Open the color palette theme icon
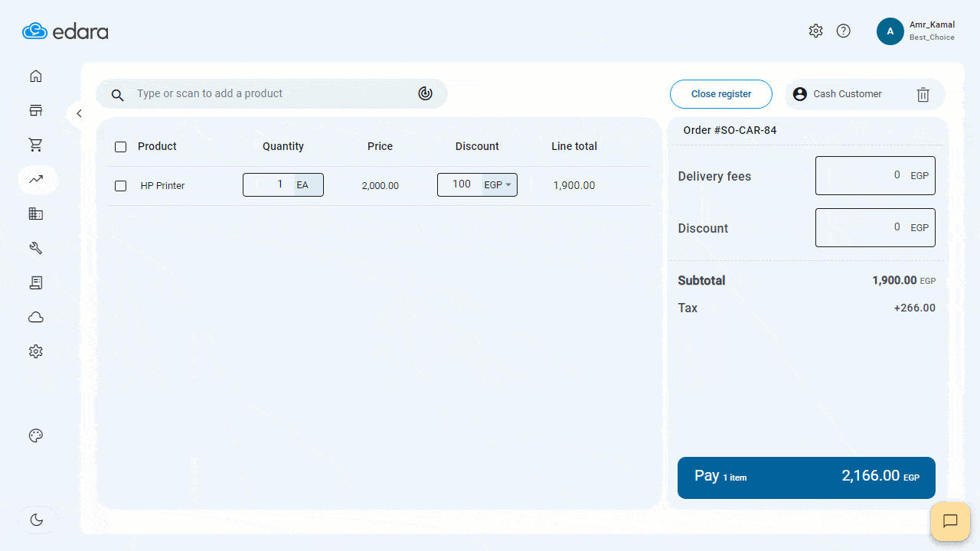Image resolution: width=980 pixels, height=551 pixels. click(35, 435)
